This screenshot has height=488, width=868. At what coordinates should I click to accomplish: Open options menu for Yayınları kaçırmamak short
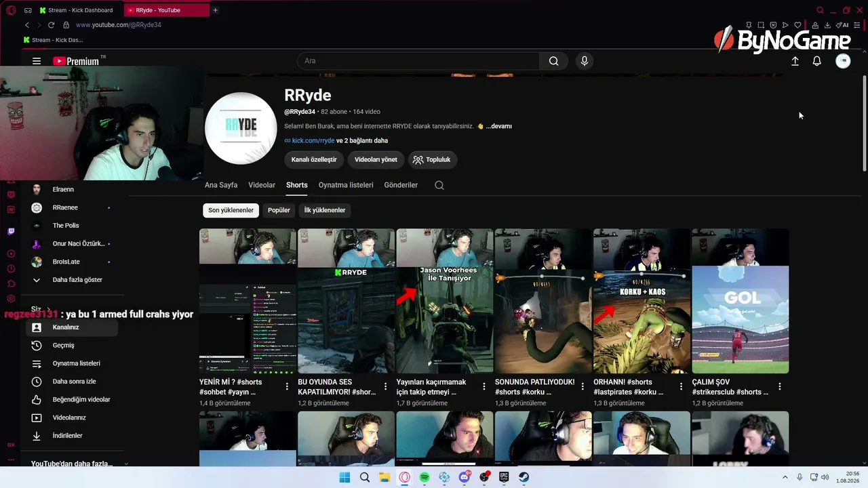(x=484, y=386)
